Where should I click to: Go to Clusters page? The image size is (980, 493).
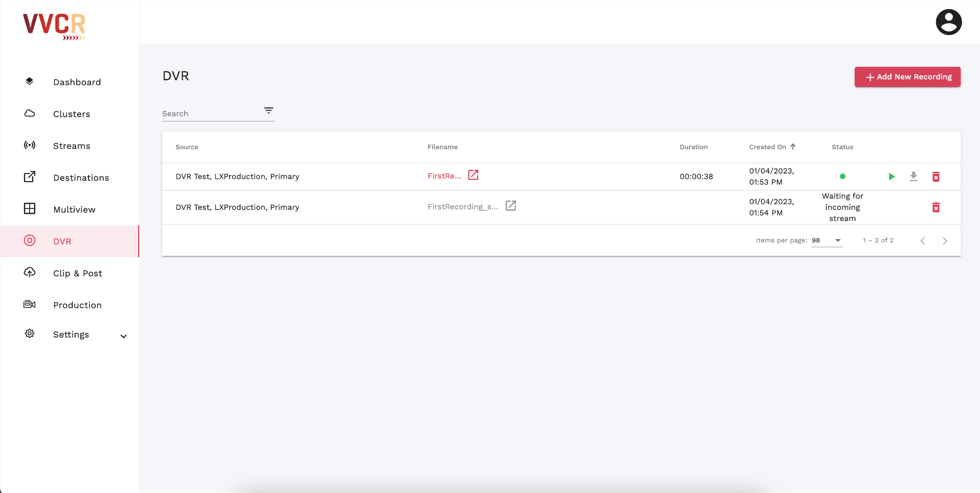tap(72, 114)
